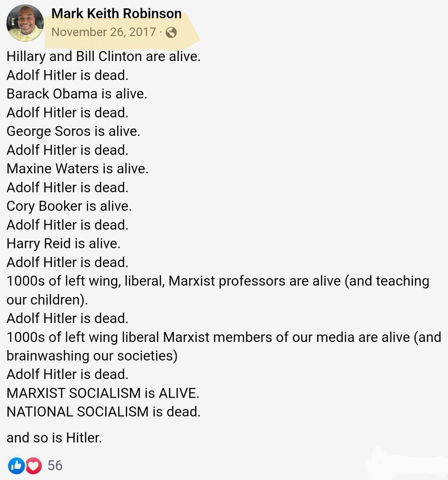Click the line mentioning Hillary and Bill Clinton
The height and width of the screenshot is (480, 448).
pyautogui.click(x=103, y=57)
